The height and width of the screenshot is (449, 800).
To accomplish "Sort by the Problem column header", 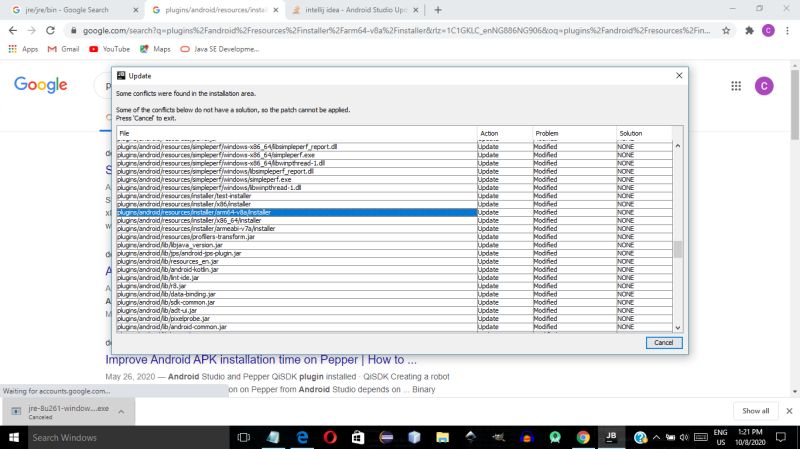I will 574,133.
